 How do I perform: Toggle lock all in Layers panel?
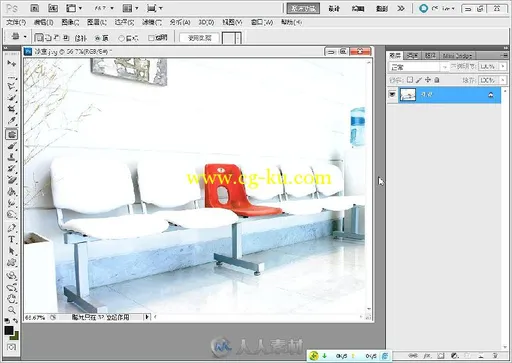[x=437, y=80]
